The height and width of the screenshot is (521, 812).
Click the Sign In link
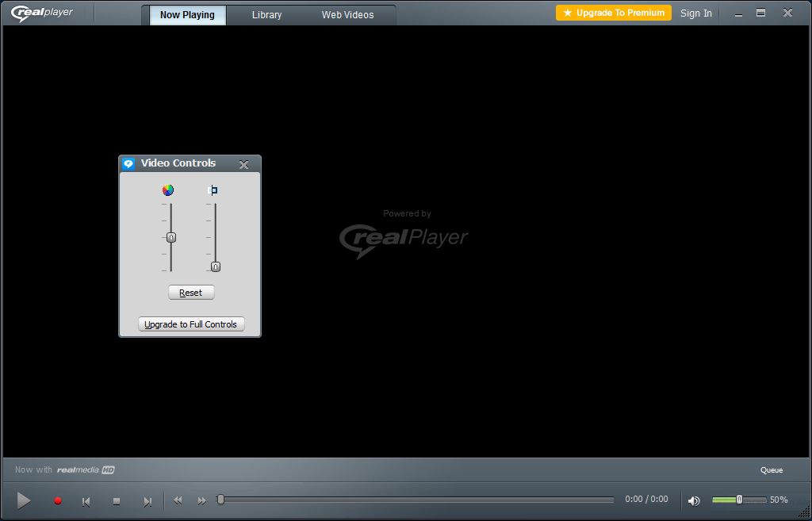pos(696,13)
